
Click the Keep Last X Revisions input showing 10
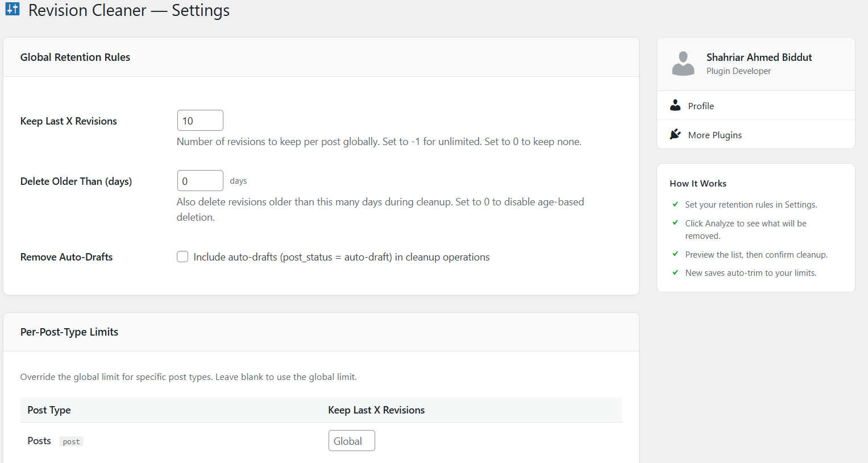(x=200, y=120)
